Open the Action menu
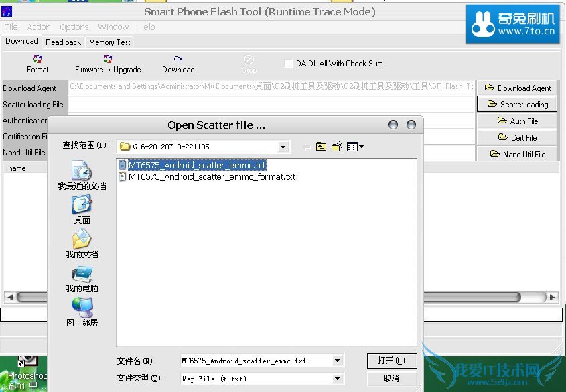Image resolution: width=566 pixels, height=392 pixels. tap(39, 27)
